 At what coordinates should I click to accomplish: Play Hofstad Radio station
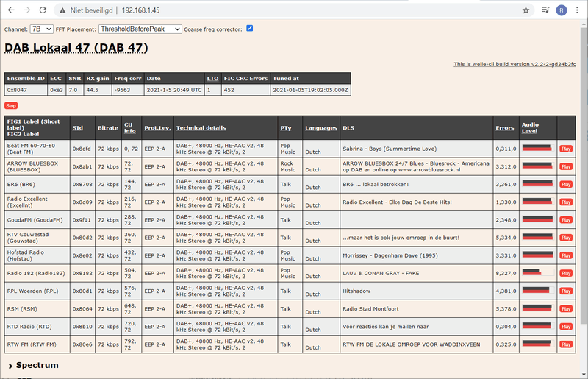coord(566,255)
